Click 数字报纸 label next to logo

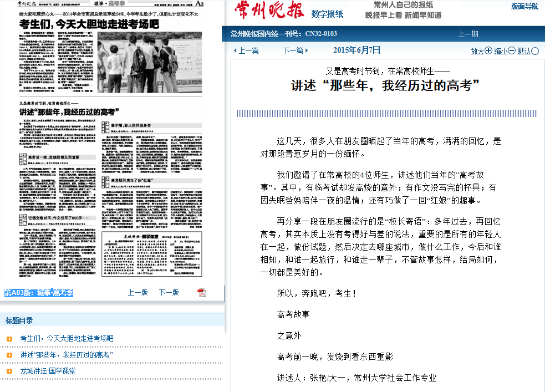(327, 14)
